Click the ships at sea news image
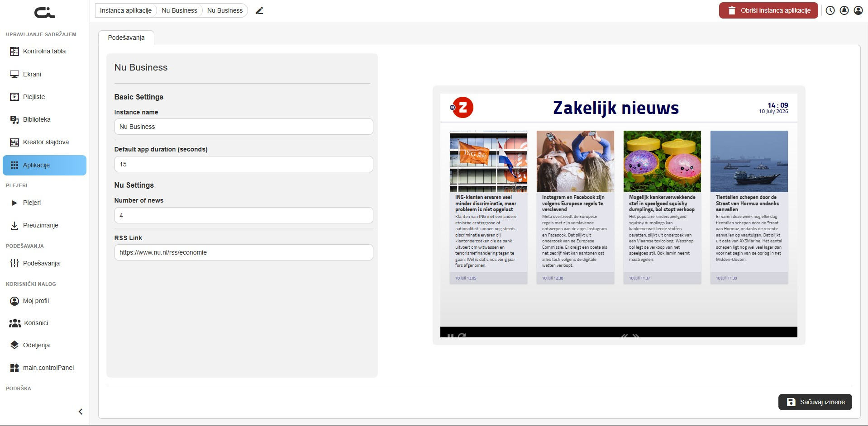Viewport: 868px width, 426px height. 749,161
